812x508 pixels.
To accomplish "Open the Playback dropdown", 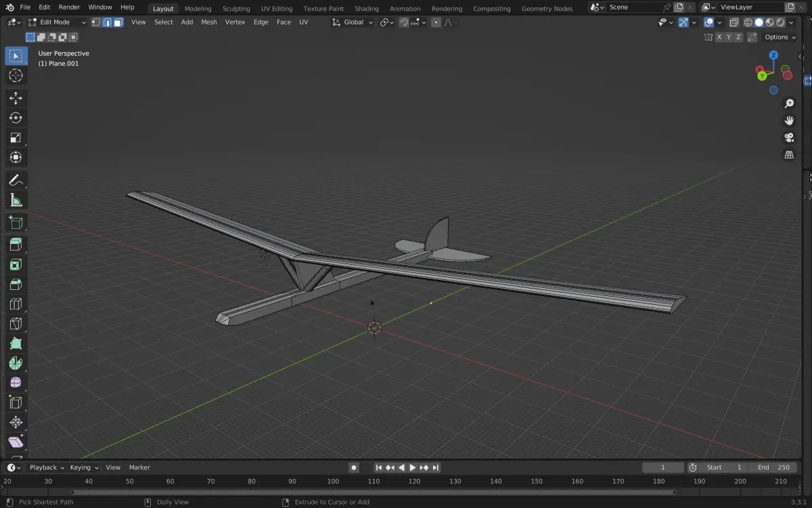I will pos(46,467).
